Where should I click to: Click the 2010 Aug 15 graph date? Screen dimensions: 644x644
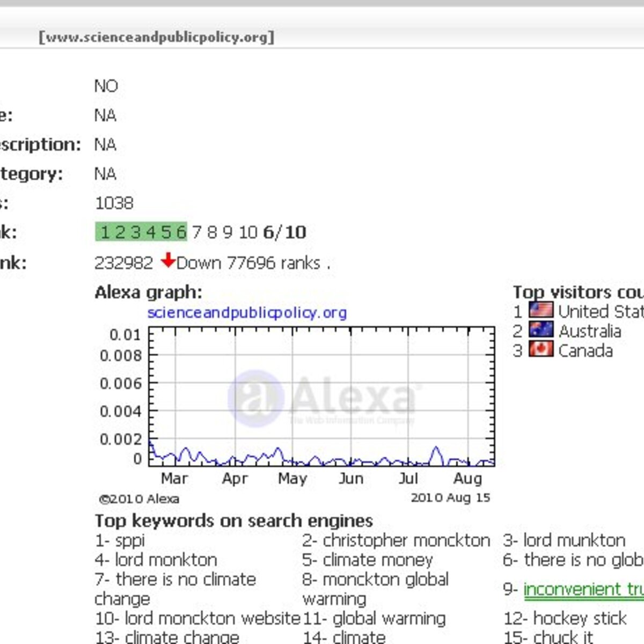pyautogui.click(x=450, y=497)
